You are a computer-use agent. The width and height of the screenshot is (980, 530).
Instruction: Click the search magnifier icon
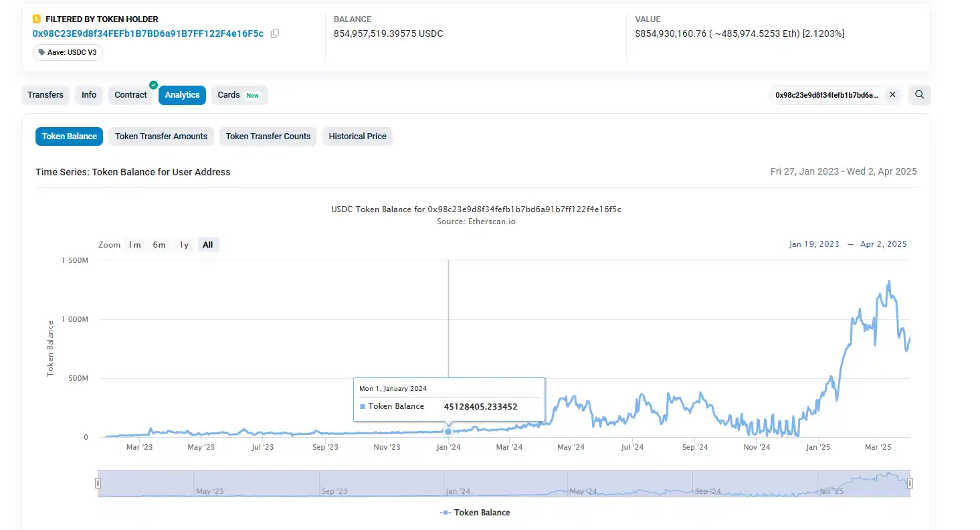coord(920,95)
